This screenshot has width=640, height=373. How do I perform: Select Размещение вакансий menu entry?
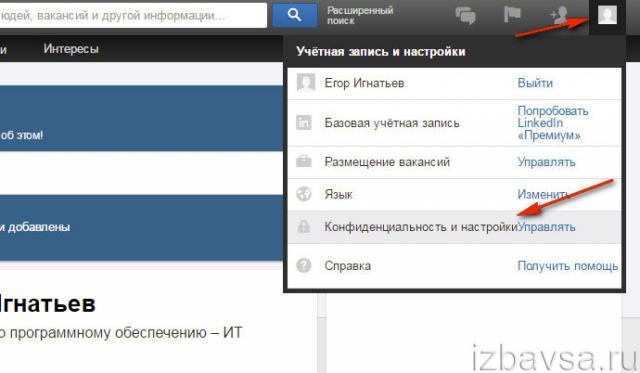(x=387, y=162)
